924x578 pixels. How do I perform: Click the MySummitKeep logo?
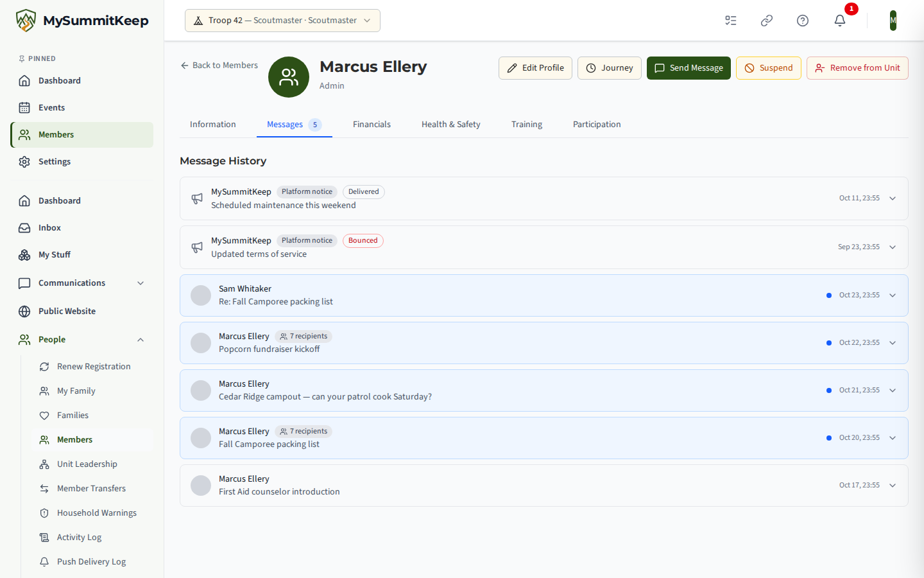[82, 21]
